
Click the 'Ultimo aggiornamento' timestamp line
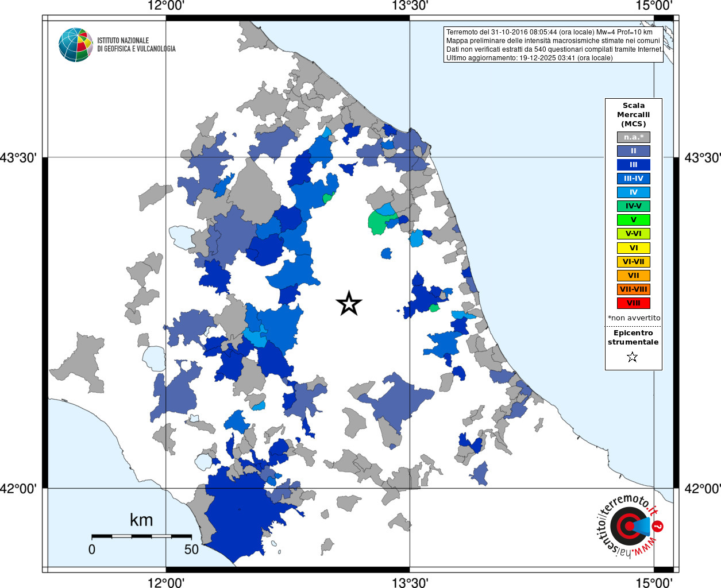530,58
